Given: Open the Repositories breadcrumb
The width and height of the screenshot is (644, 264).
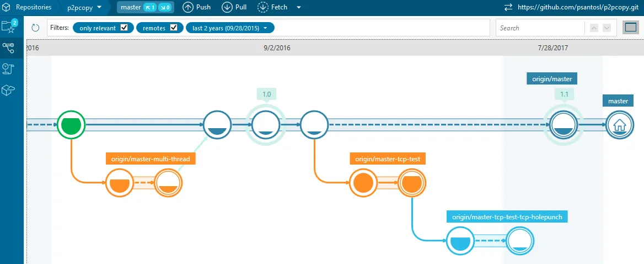Looking at the screenshot, I should 33,7.
